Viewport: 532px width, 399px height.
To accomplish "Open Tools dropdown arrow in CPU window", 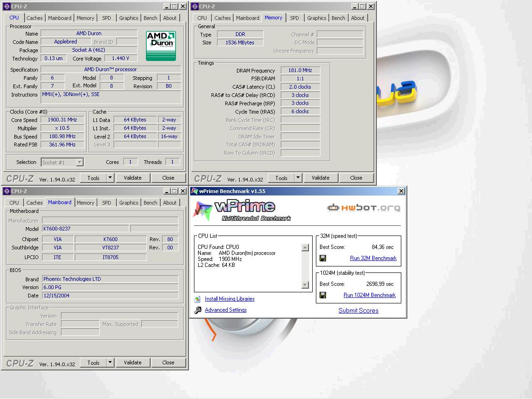I will (110, 178).
